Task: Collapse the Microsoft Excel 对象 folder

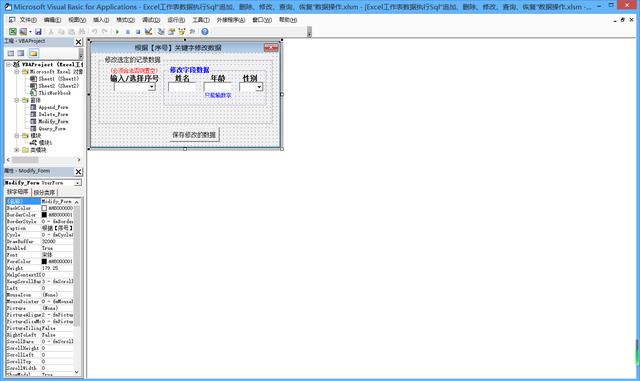Action: click(17, 71)
